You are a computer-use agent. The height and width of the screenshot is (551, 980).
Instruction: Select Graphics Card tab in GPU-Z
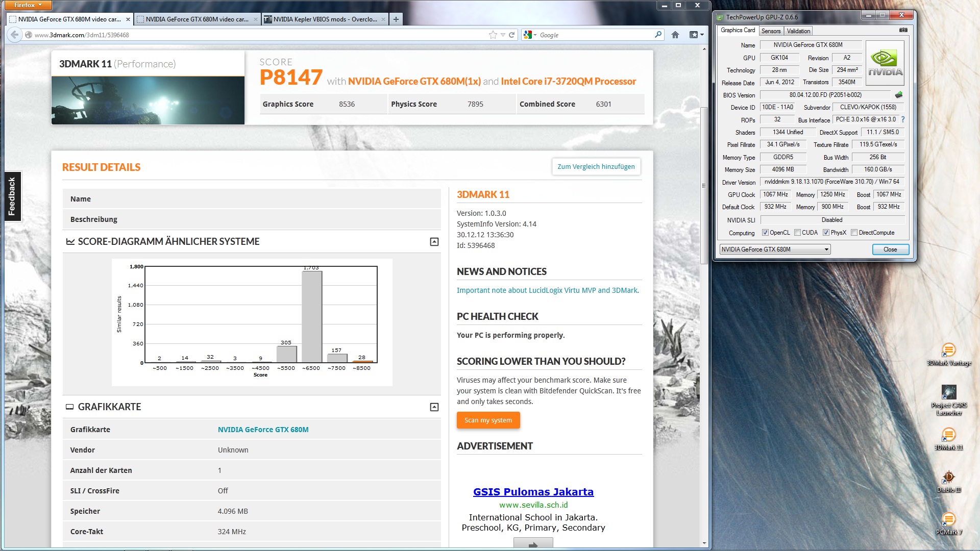(x=738, y=30)
